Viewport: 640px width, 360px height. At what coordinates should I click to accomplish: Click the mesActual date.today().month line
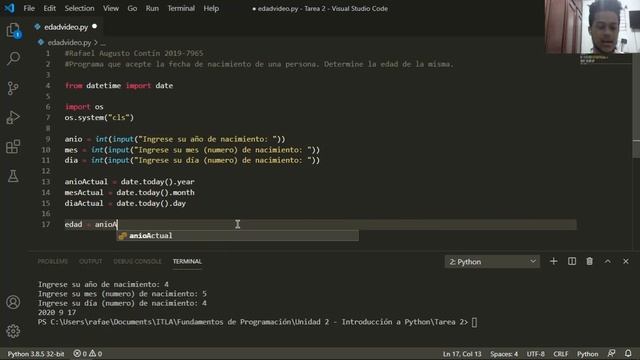pos(129,192)
